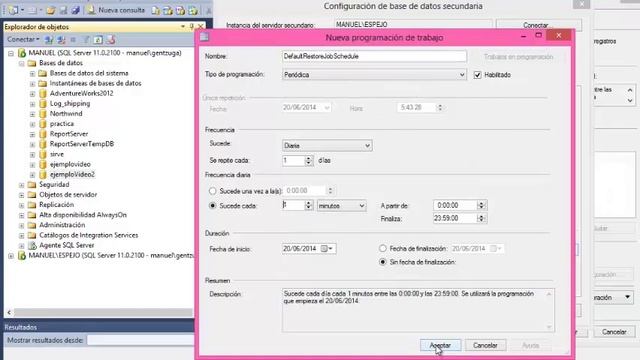Click the Se repite cada days stepper
Image resolution: width=640 pixels, height=360 pixels.
point(309,160)
